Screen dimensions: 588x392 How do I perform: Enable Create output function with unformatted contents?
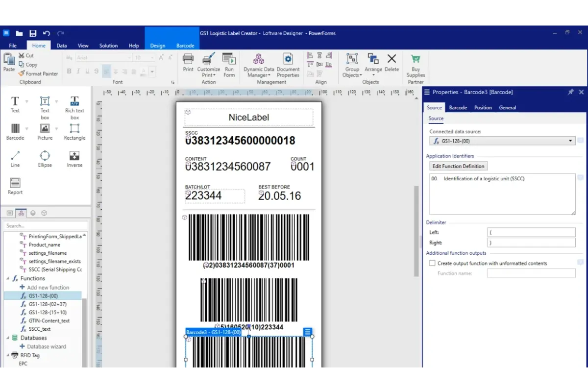[x=432, y=263]
